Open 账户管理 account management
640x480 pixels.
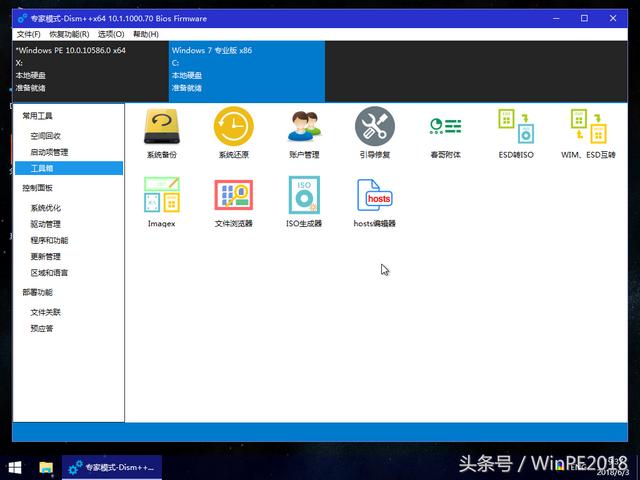(304, 133)
